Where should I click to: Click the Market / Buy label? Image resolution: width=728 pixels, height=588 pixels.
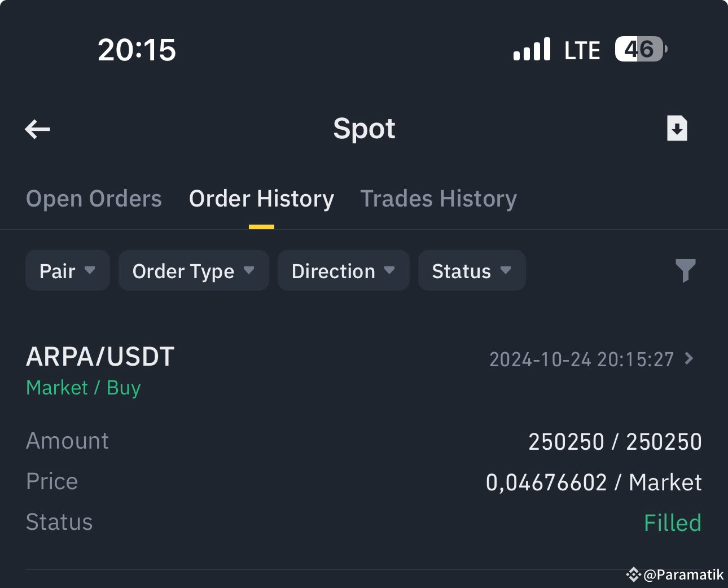(x=83, y=388)
